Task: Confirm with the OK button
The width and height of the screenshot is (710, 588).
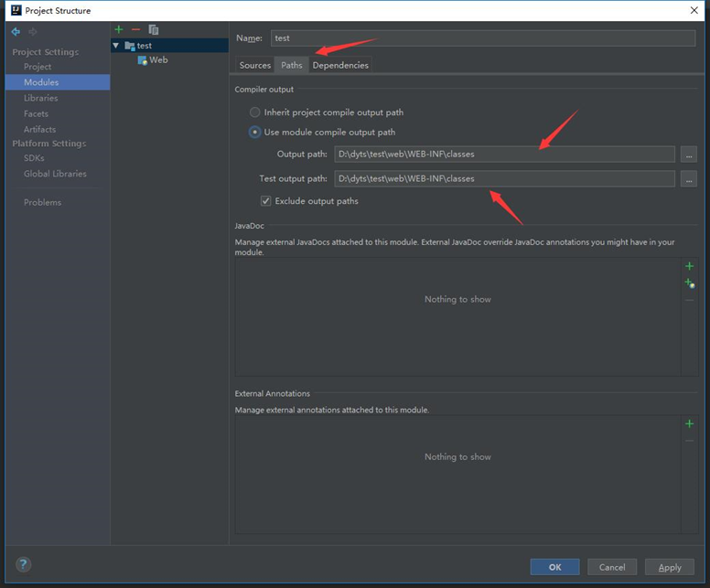Action: (554, 567)
